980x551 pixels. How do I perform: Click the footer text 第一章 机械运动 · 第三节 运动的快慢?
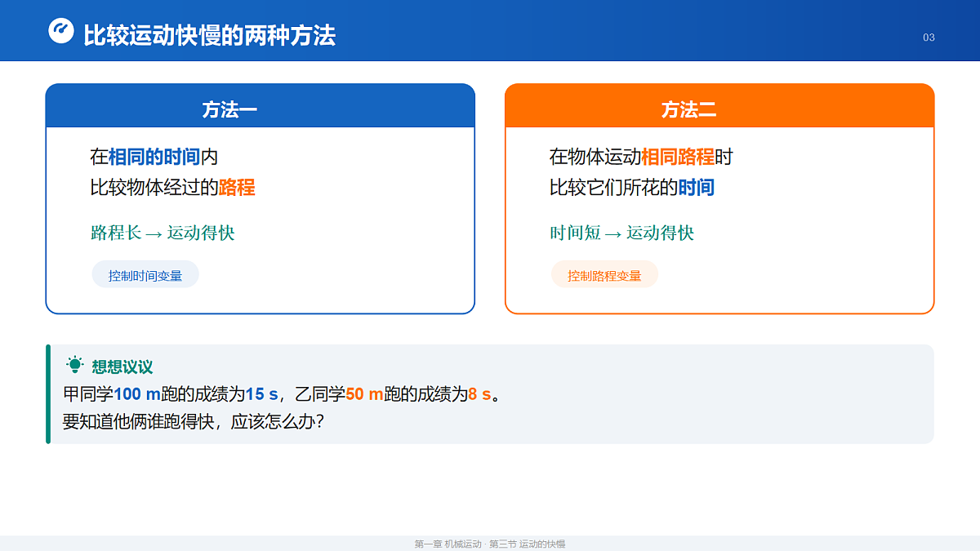490,544
